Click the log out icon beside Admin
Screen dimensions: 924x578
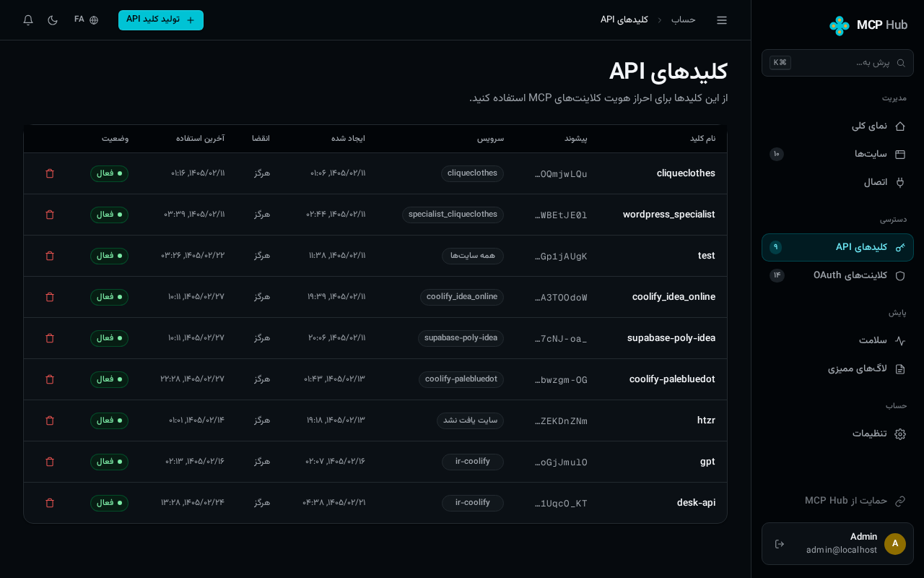780,544
